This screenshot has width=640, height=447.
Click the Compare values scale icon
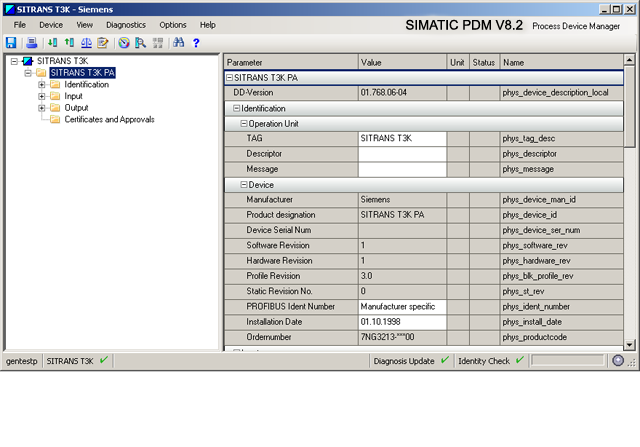pyautogui.click(x=86, y=43)
